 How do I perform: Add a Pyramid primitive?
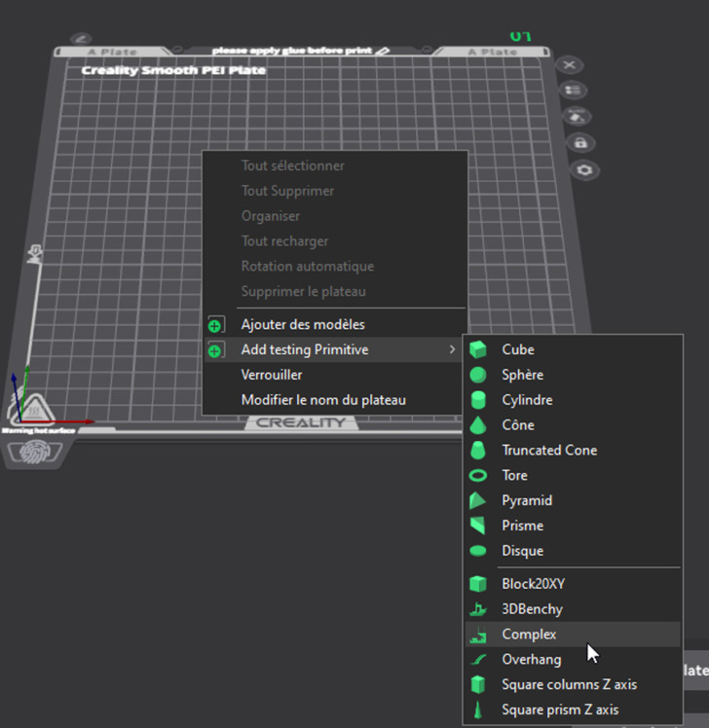[573, 500]
